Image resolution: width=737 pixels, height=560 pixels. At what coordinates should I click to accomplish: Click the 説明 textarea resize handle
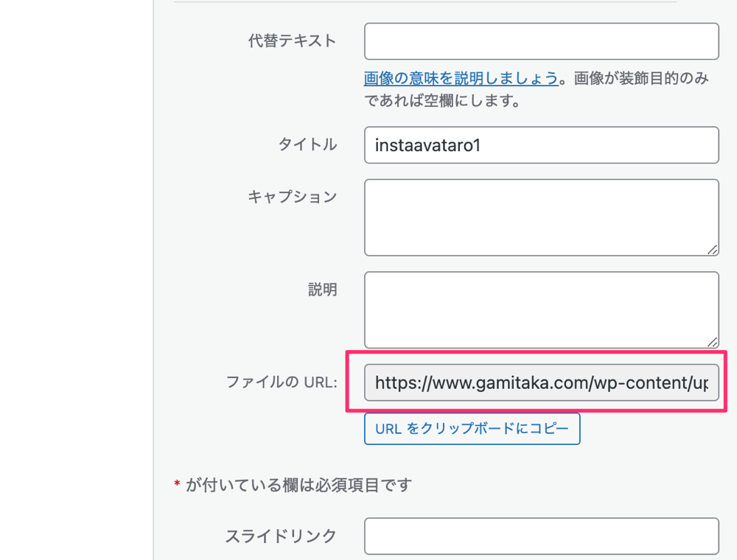point(713,342)
